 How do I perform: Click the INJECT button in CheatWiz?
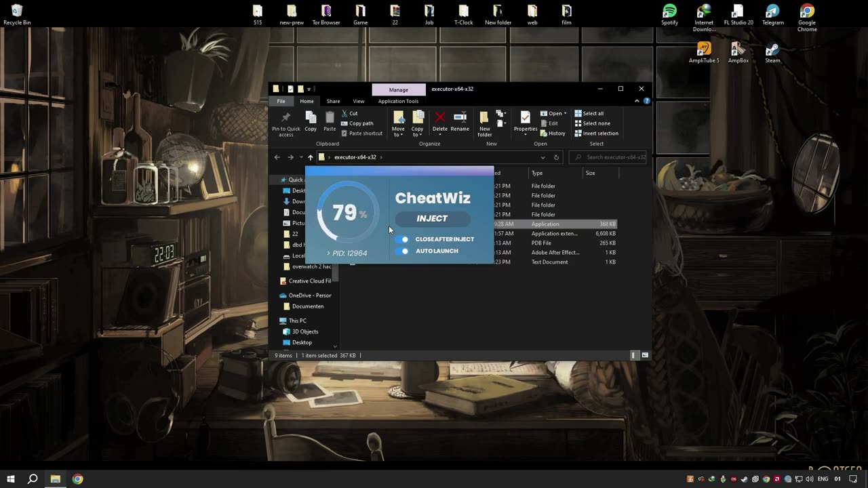433,218
